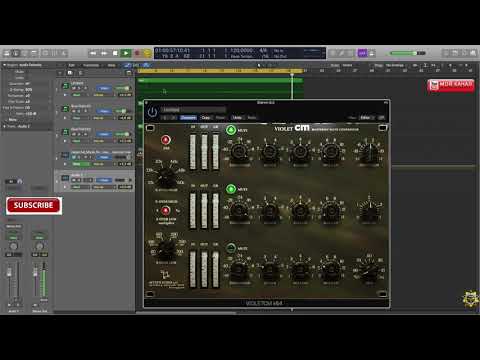Click the Rewind transport button
The image size is (480, 360).
click(x=93, y=53)
